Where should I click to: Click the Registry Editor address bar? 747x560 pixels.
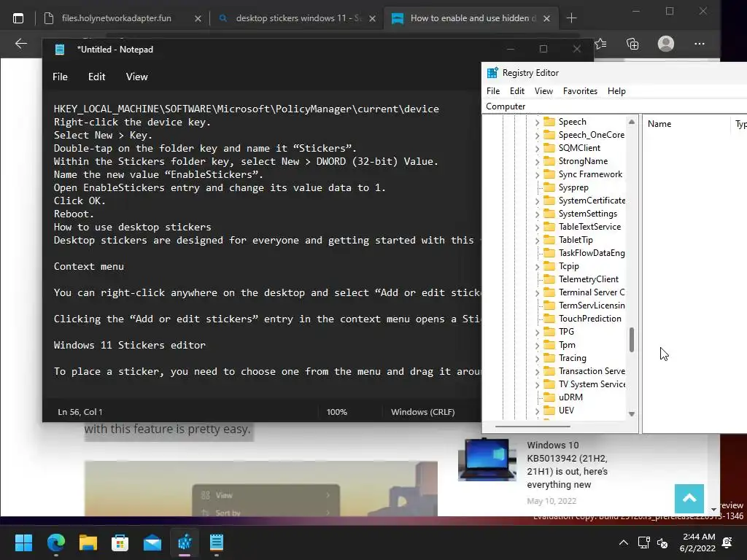614,106
